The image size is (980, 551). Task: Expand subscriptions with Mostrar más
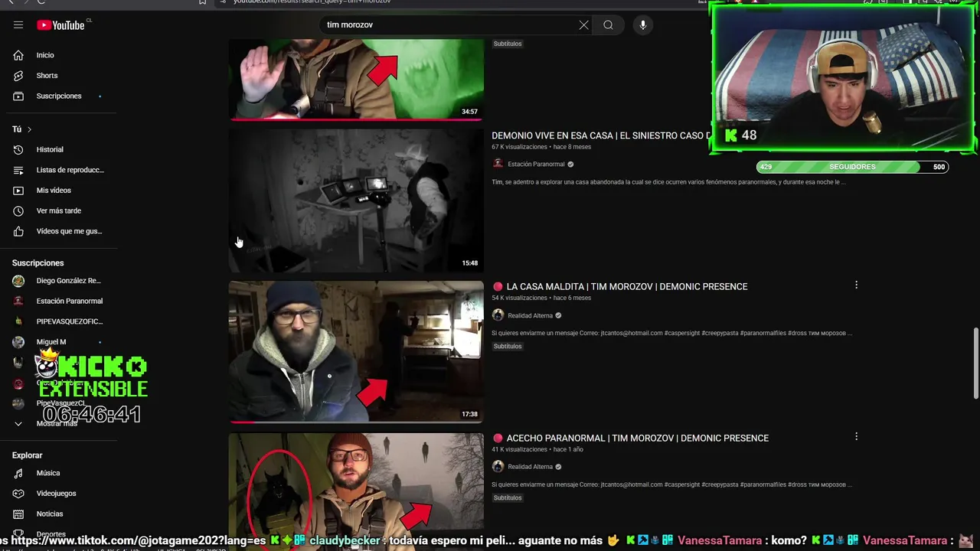pyautogui.click(x=58, y=423)
